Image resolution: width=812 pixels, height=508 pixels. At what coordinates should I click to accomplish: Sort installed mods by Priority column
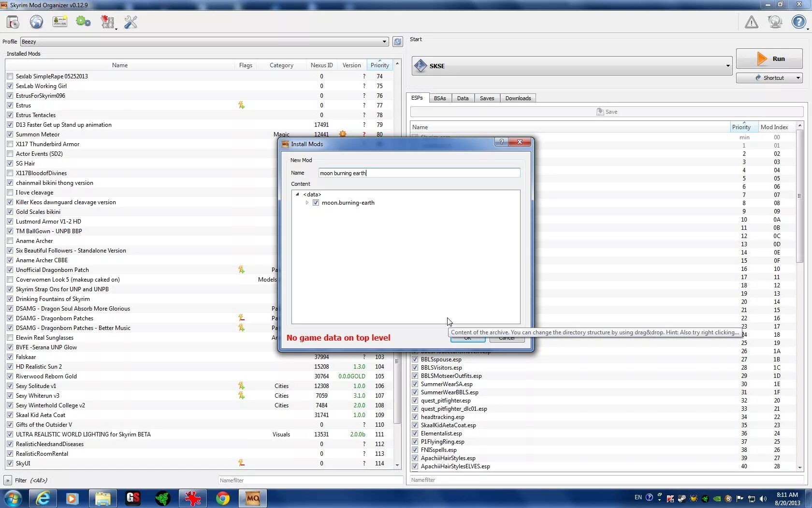pos(379,65)
